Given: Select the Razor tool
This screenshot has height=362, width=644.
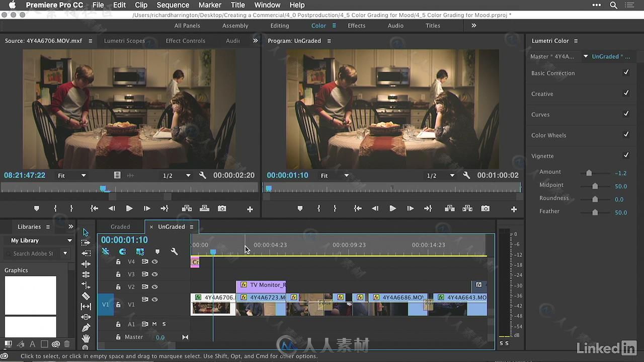Looking at the screenshot, I should pyautogui.click(x=86, y=296).
